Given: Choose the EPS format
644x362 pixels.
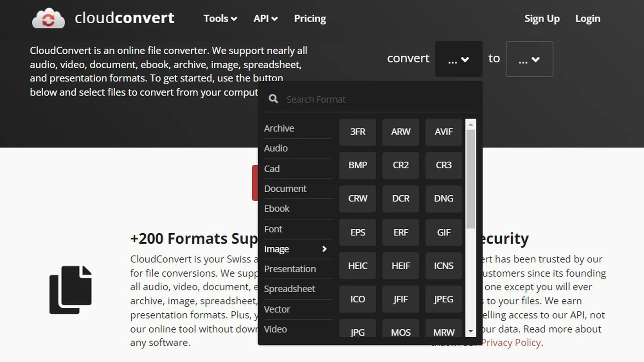Looking at the screenshot, I should tap(358, 232).
